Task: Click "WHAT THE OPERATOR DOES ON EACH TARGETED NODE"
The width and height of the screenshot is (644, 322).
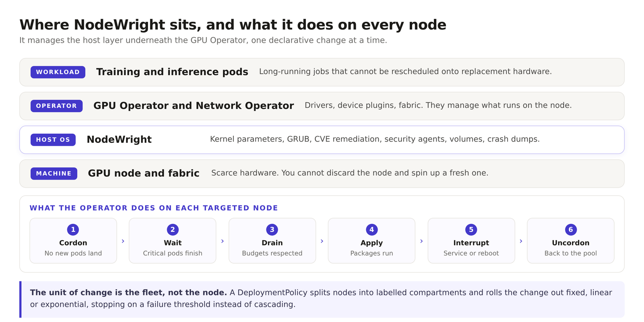Action: click(x=154, y=208)
